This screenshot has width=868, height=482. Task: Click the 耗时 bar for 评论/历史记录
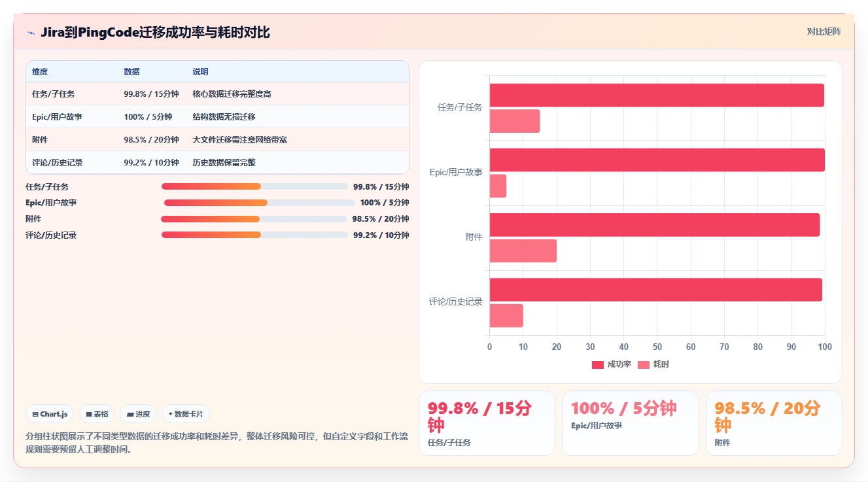pyautogui.click(x=506, y=315)
